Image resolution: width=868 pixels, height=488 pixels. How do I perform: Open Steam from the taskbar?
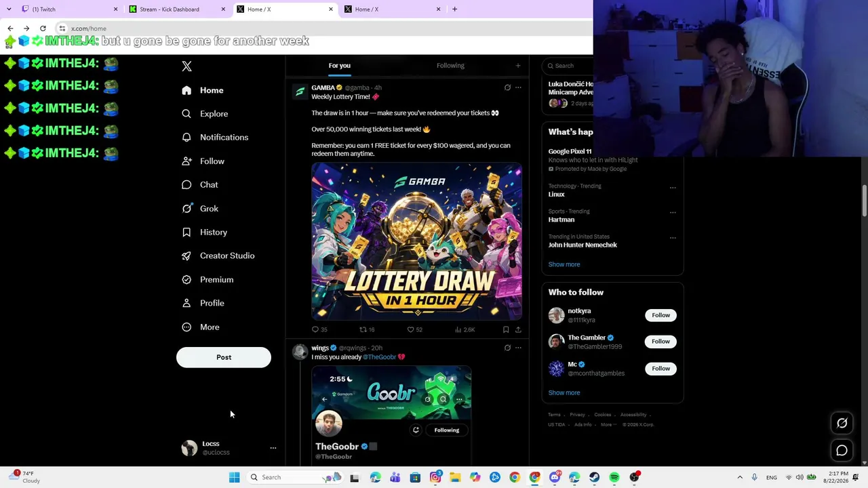[595, 477]
